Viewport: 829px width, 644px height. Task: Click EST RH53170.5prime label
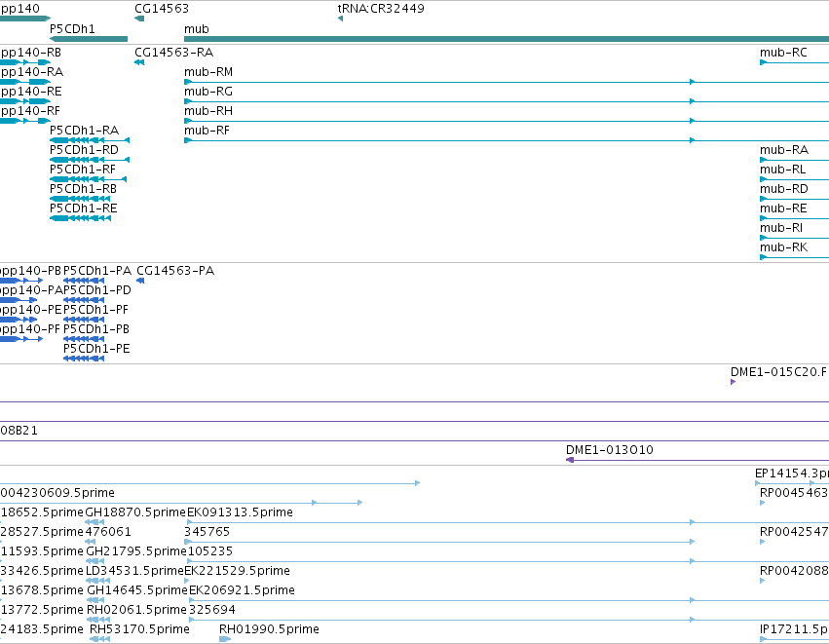(x=139, y=629)
